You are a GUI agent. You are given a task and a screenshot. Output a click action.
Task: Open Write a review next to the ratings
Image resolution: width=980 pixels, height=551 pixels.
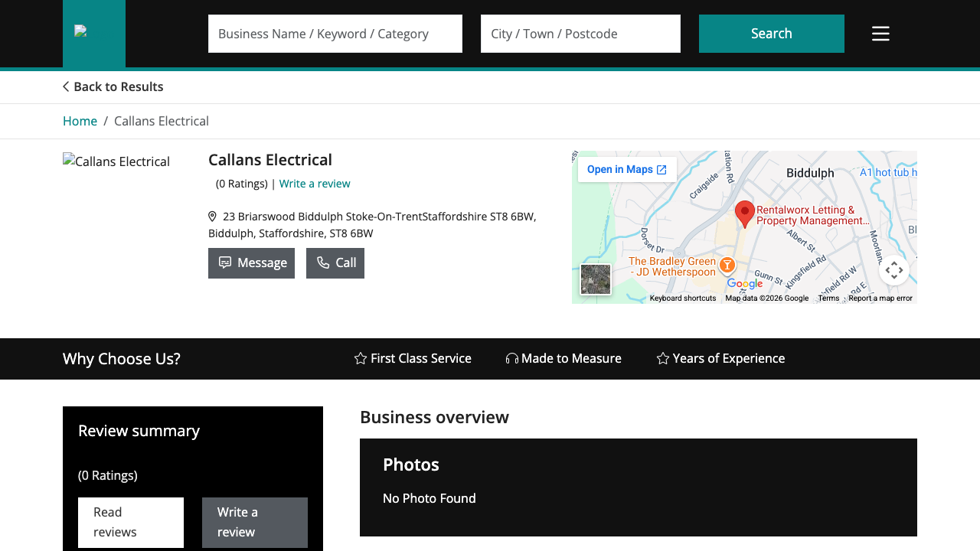[x=315, y=183]
